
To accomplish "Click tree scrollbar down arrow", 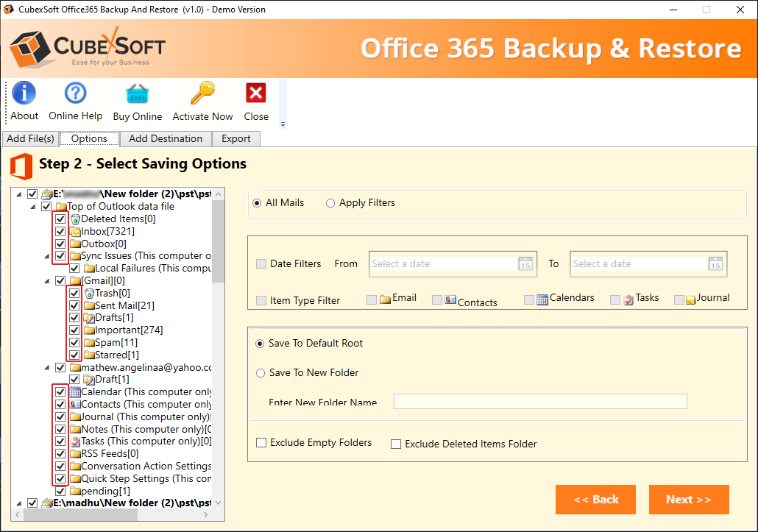I will (219, 503).
